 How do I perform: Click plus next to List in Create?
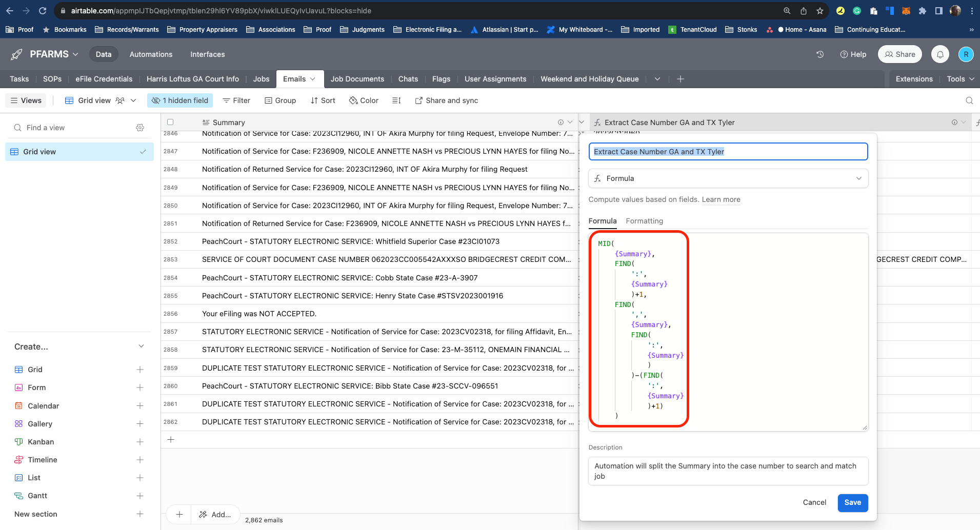pyautogui.click(x=140, y=478)
